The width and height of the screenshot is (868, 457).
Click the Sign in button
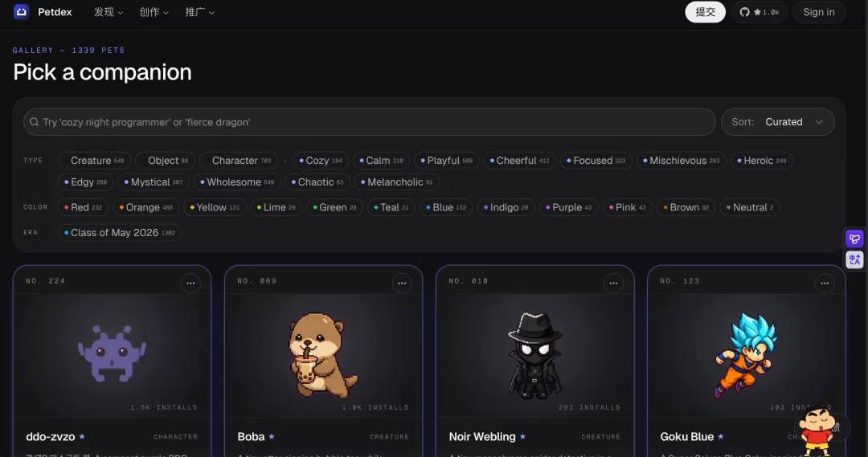click(x=819, y=12)
